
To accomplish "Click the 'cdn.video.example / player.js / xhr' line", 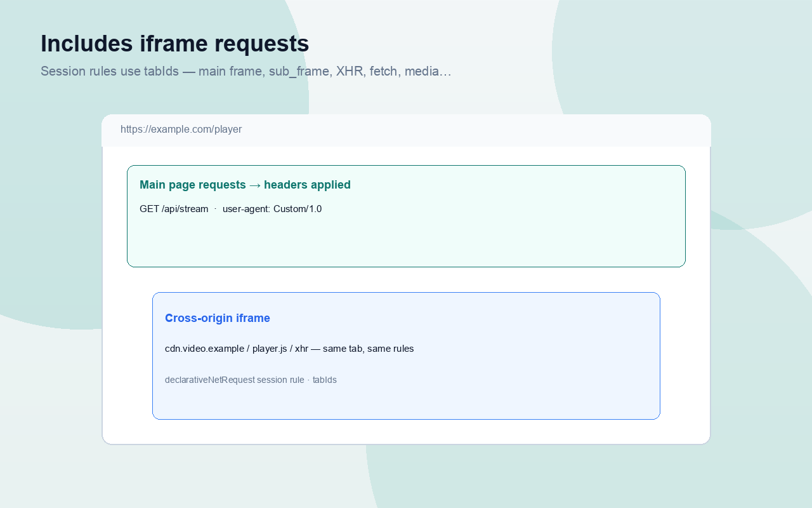I will pos(289,349).
